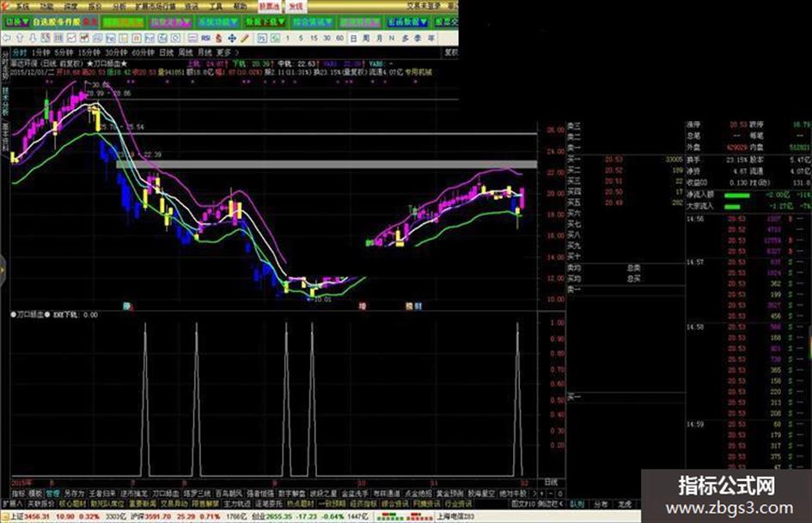
Task: Switch to 60分钟 chart tab
Action: point(143,52)
